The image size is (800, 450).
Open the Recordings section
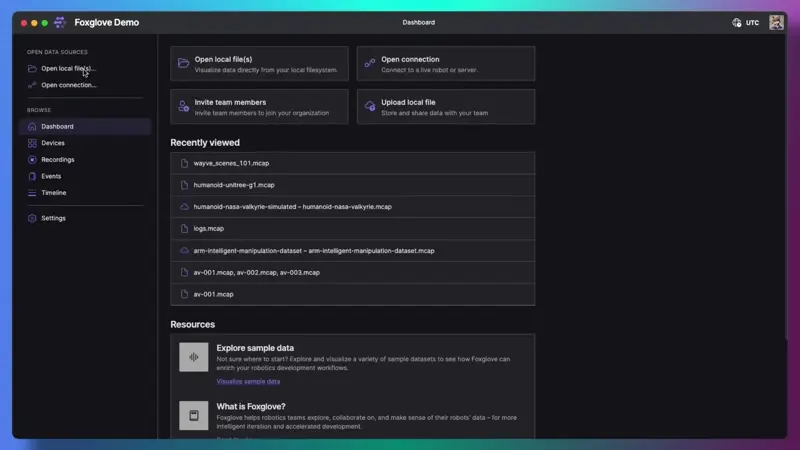tap(57, 160)
